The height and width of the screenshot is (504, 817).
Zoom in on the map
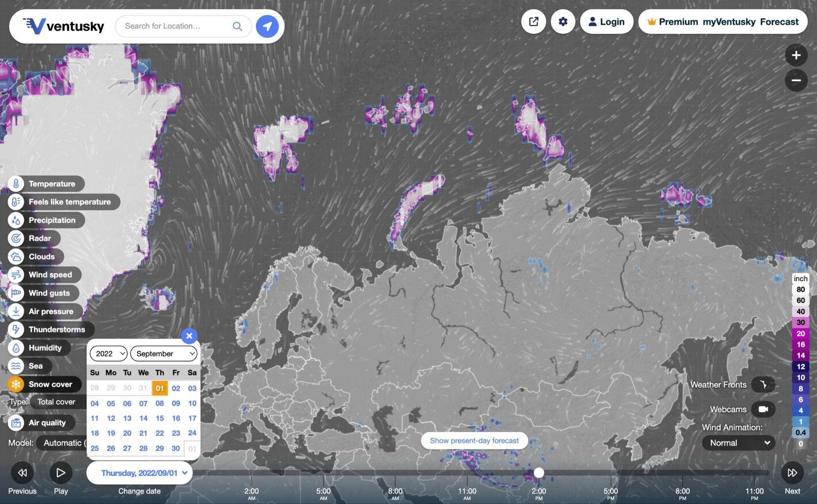tap(796, 55)
